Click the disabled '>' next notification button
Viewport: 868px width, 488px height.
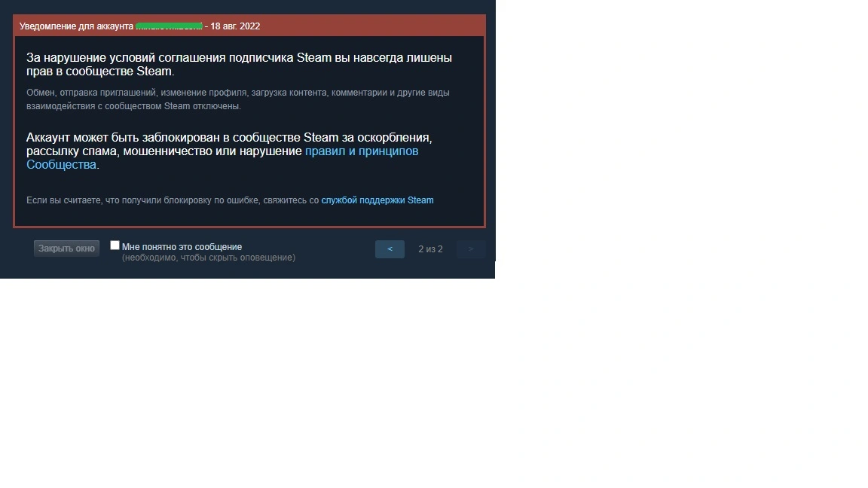(471, 249)
